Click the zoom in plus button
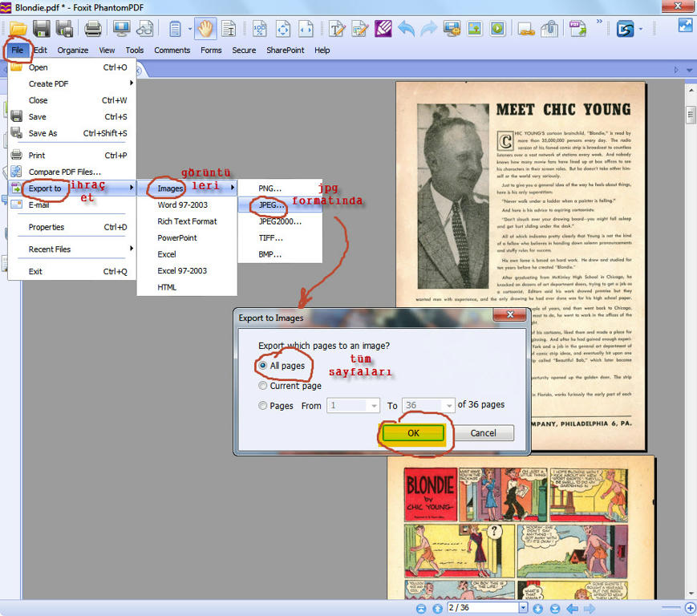 click(689, 608)
